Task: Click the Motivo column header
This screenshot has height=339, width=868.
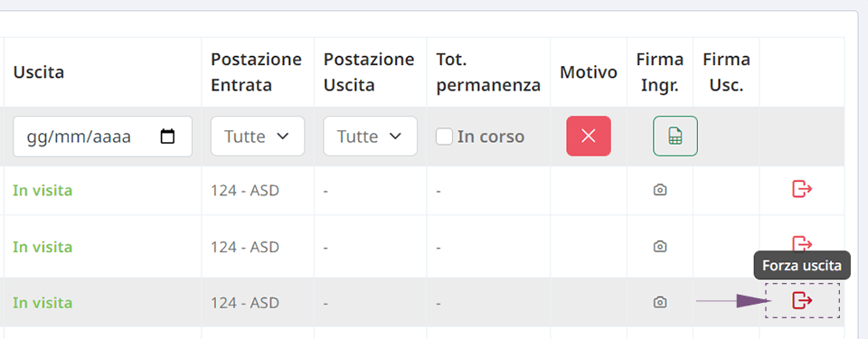Action: (589, 72)
